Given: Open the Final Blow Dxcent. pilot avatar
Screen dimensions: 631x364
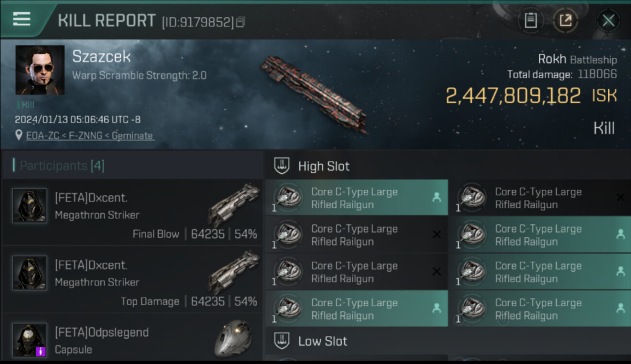Looking at the screenshot, I should 30,206.
